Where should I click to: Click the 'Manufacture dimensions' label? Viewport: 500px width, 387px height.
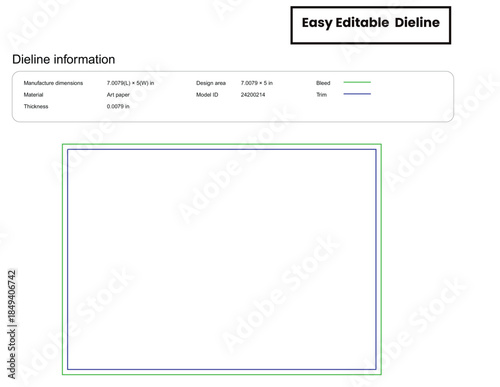pos(53,83)
